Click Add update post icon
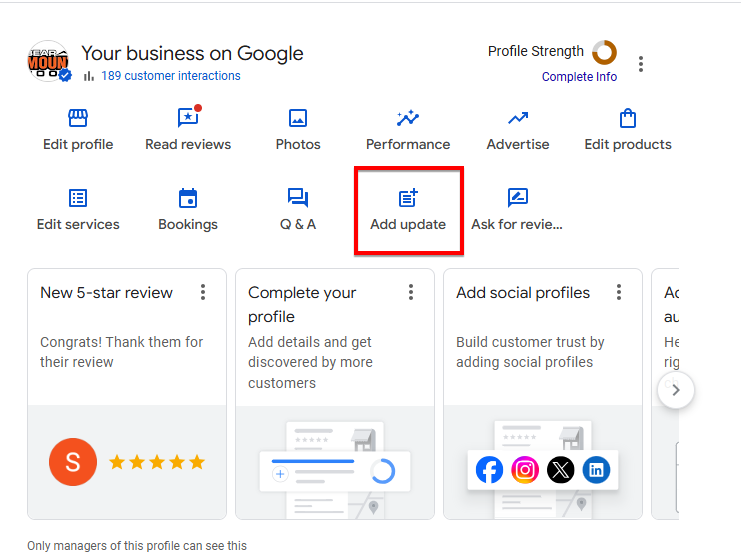The image size is (741, 559). (x=408, y=198)
